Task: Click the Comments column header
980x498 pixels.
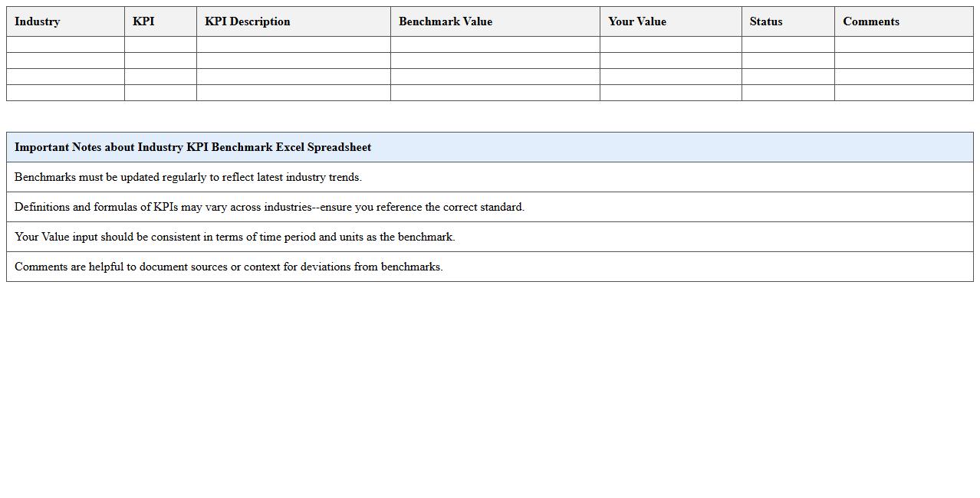Action: coord(871,21)
